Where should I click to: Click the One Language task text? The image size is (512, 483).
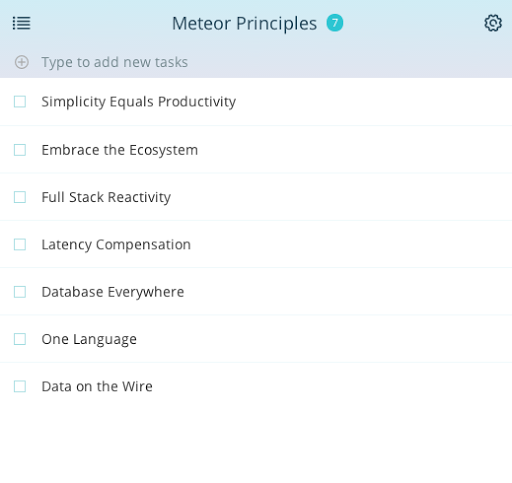coord(89,339)
